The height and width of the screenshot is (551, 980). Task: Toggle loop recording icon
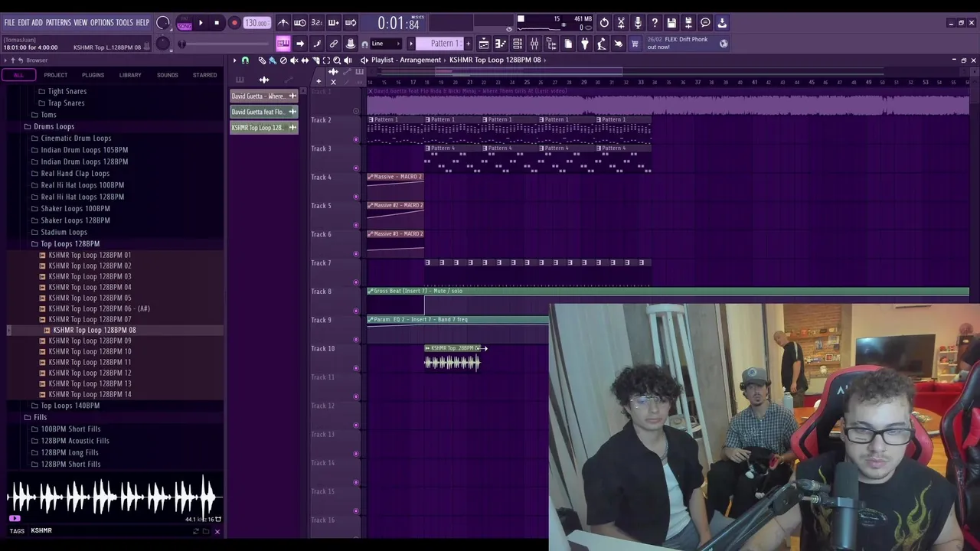[x=351, y=23]
